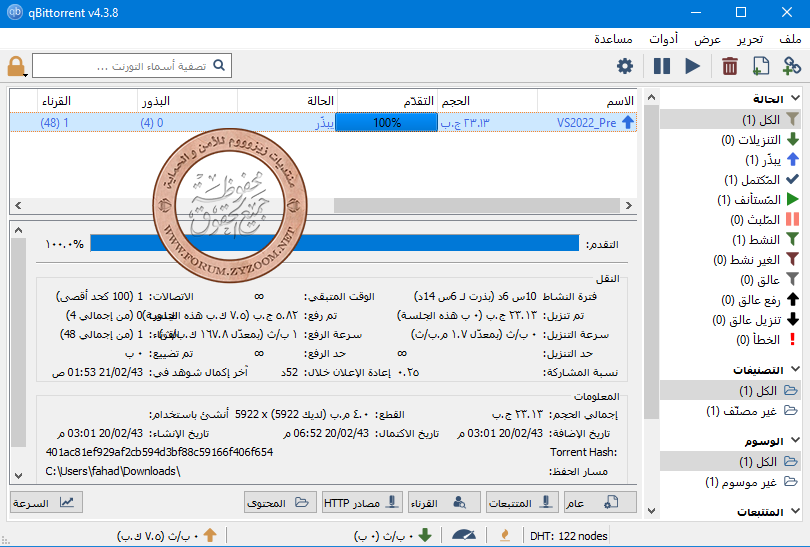Select the الخطأ (0) errored filter

(730, 340)
